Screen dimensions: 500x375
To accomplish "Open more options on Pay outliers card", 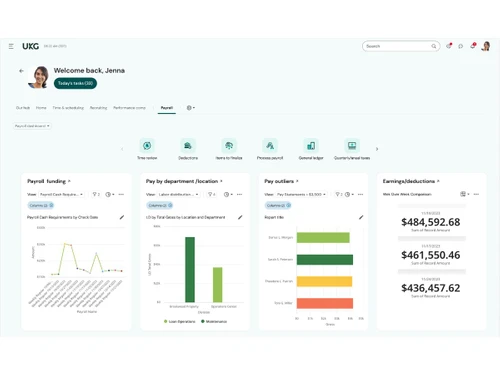I will coord(360,194).
